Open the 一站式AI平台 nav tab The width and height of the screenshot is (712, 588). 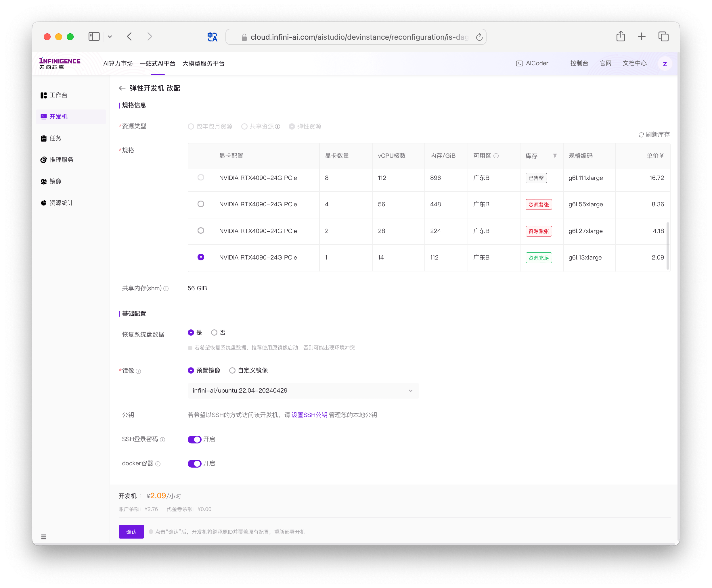(158, 63)
